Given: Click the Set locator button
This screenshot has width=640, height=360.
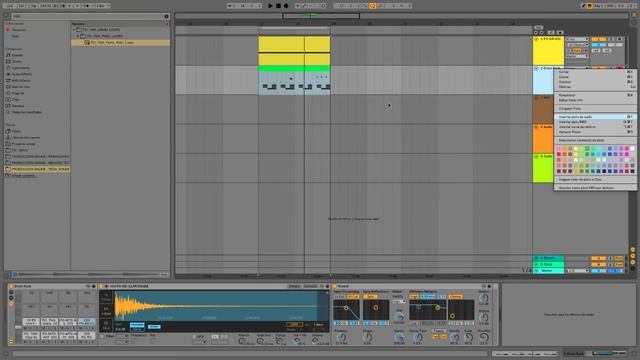Looking at the screenshot, I should pyautogui.click(x=538, y=27).
